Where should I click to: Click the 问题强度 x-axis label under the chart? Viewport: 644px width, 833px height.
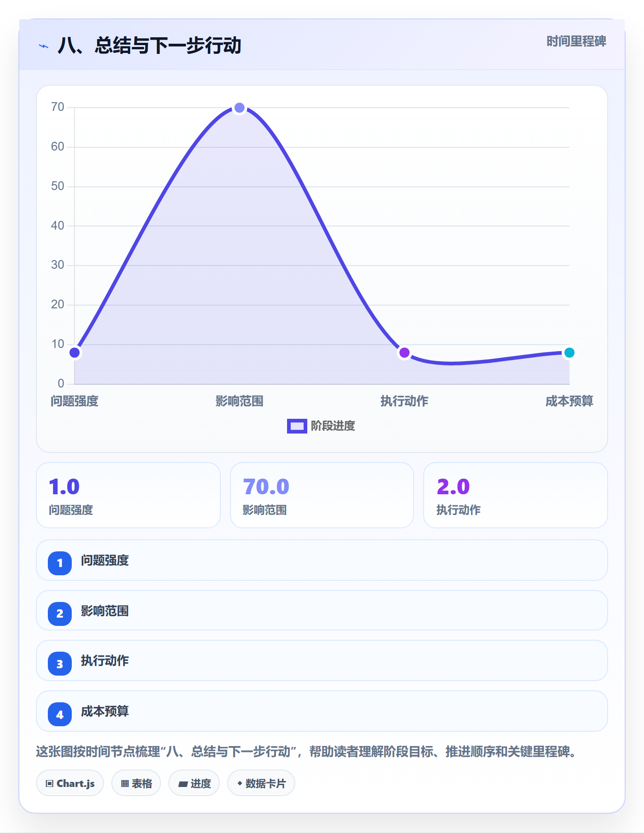coord(75,401)
